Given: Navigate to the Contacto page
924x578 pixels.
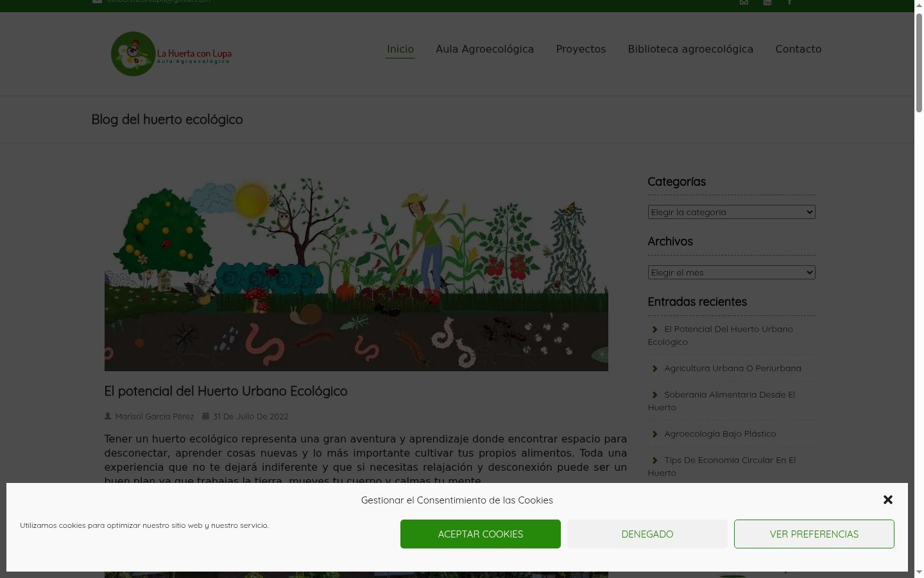Looking at the screenshot, I should coord(798,49).
